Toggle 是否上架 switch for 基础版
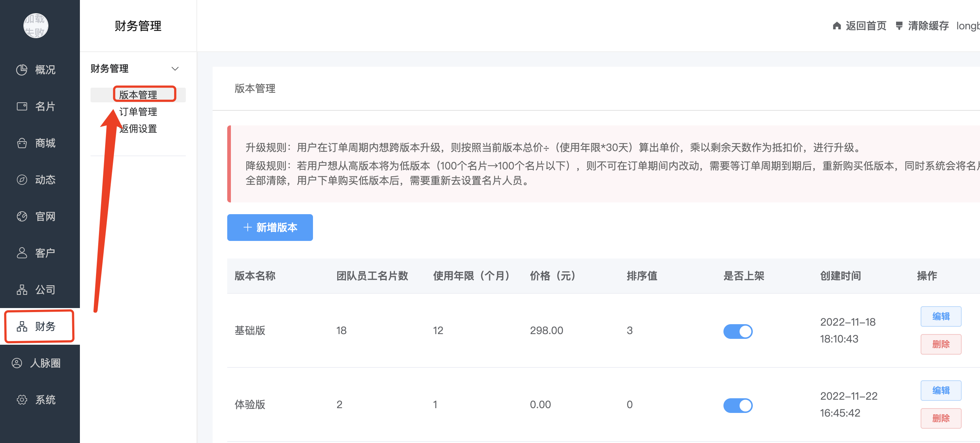 click(738, 331)
